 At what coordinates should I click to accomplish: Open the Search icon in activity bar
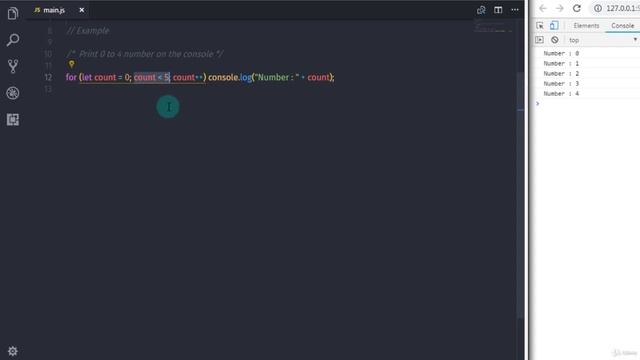coord(13,40)
